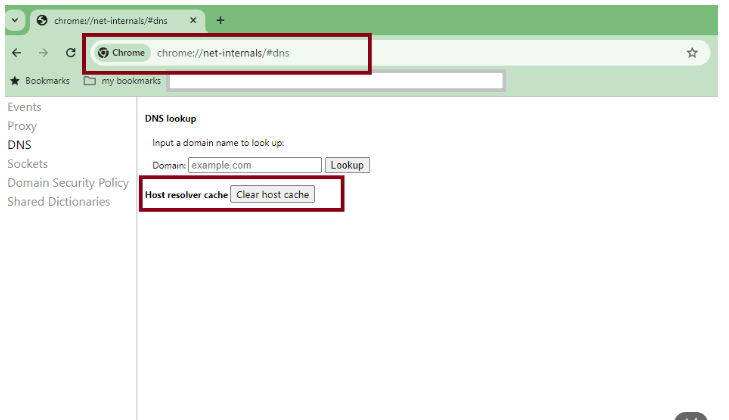Go to the Sockets section
Screen dimensions: 729x420
tap(27, 164)
